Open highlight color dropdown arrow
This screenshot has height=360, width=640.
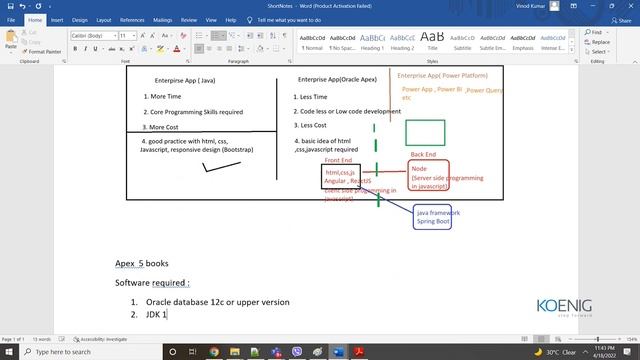(167, 49)
